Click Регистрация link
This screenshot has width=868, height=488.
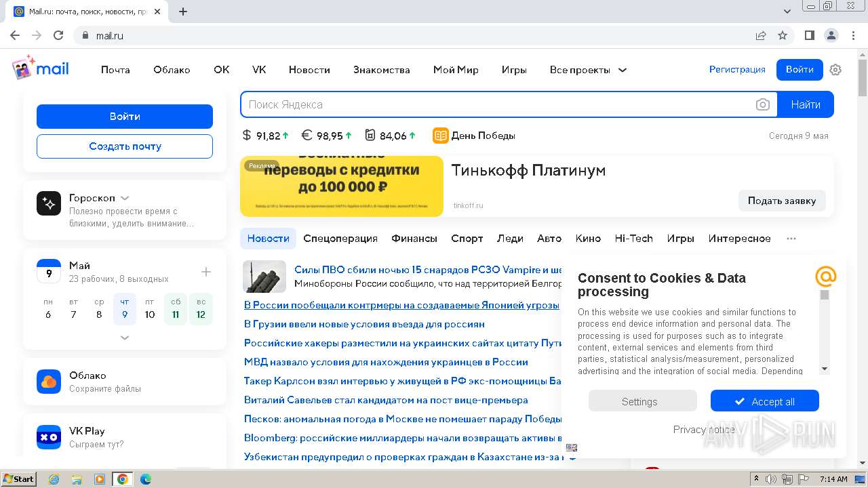[737, 70]
